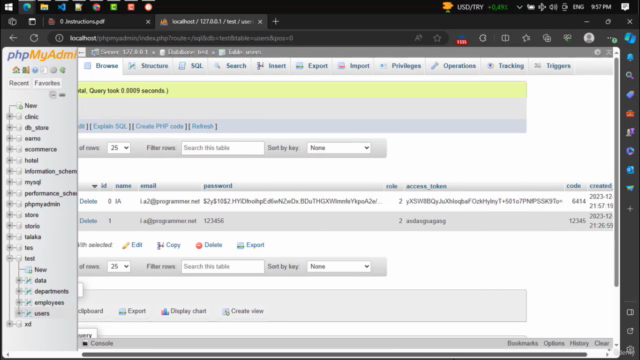Click Favorites button in navigation panel
Screen dimensions: 640x360
pos(47,83)
